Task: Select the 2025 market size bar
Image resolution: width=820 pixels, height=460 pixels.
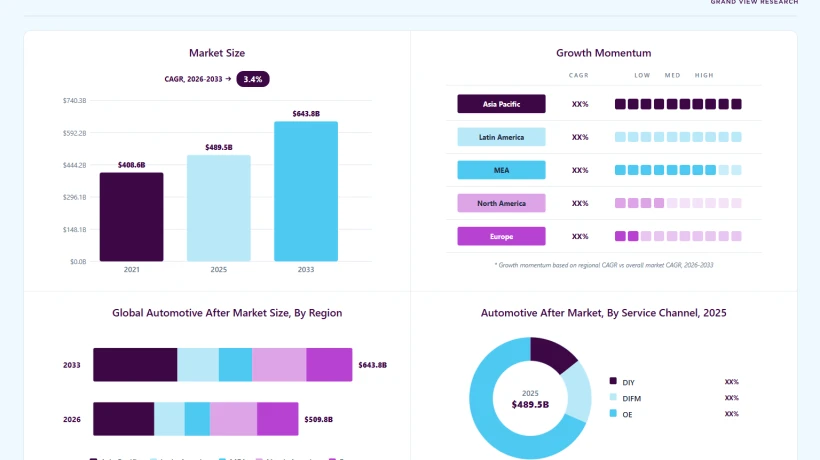Action: tap(219, 208)
